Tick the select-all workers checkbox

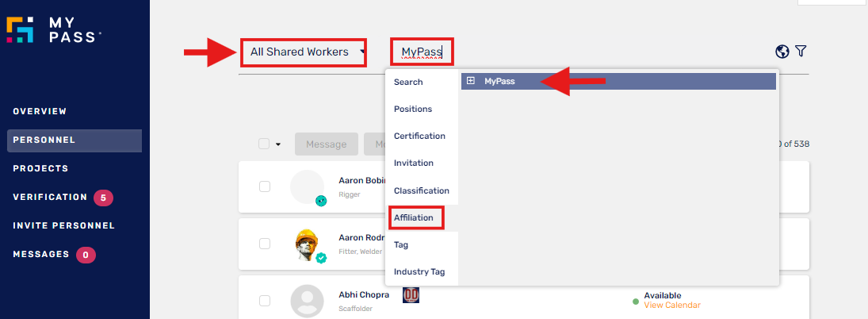pyautogui.click(x=264, y=144)
